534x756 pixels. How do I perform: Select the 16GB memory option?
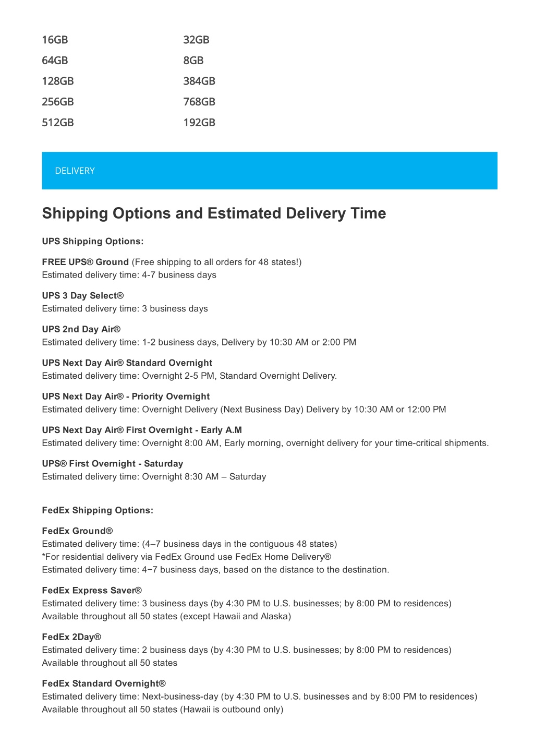[55, 40]
